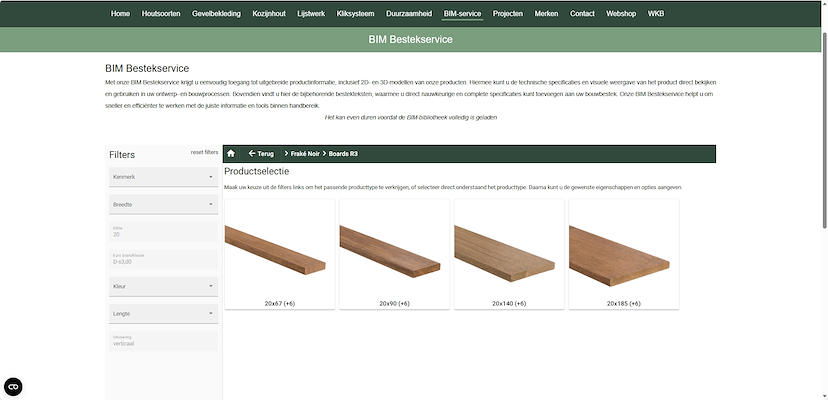The width and height of the screenshot is (828, 400).
Task: Choose the 20x140 board product
Action: pyautogui.click(x=509, y=254)
